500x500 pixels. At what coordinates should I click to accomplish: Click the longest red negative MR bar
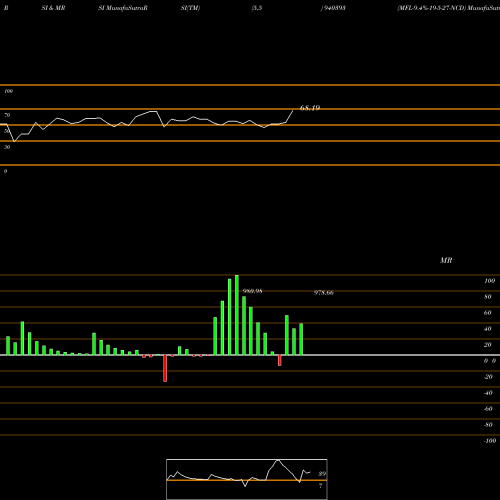(165, 368)
